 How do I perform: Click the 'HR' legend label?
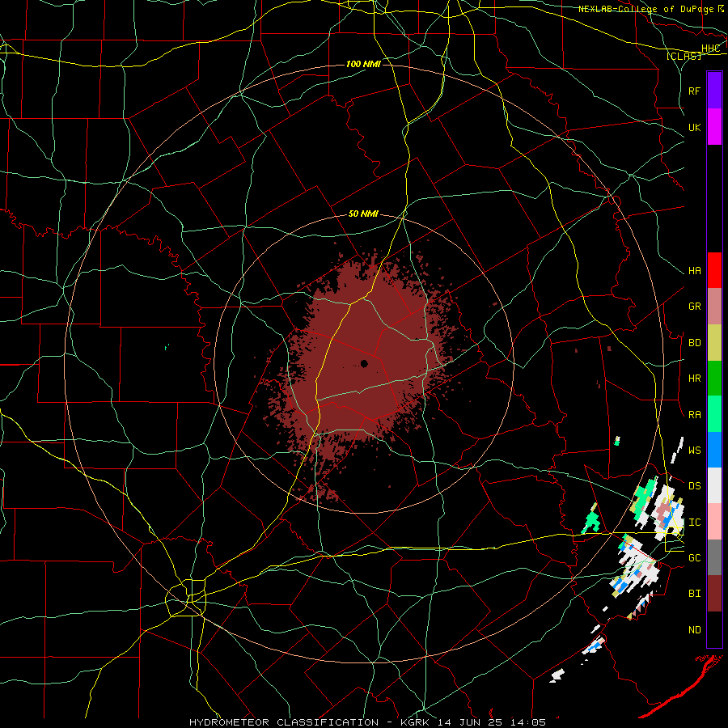tap(695, 379)
